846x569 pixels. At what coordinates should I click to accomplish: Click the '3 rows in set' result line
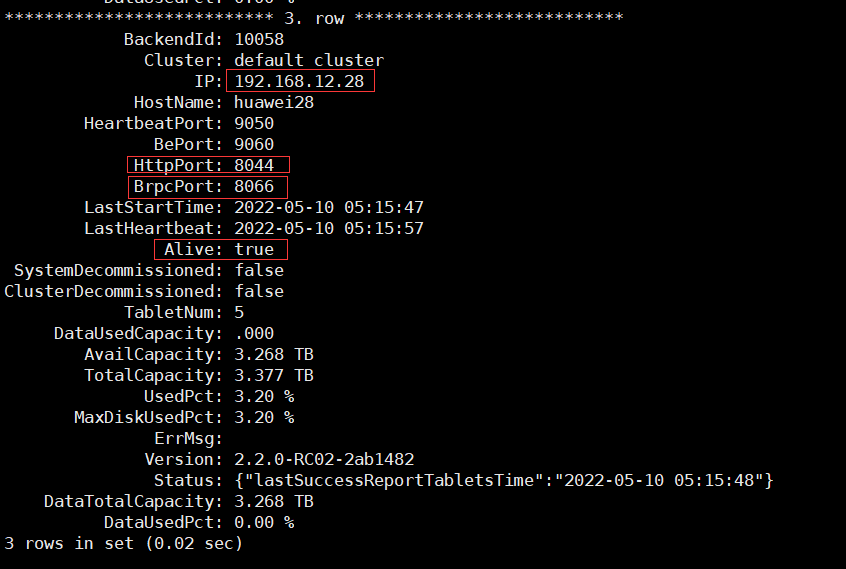[124, 543]
